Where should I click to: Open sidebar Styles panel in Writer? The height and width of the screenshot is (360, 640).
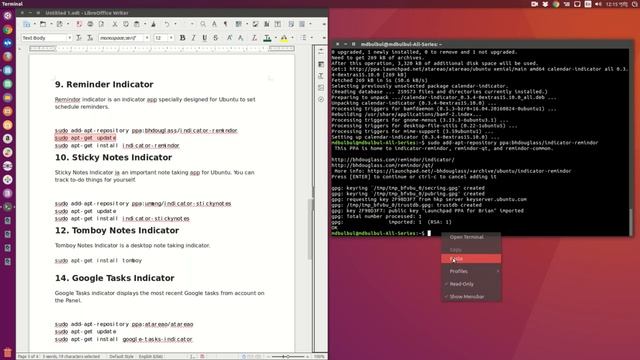tap(321, 76)
